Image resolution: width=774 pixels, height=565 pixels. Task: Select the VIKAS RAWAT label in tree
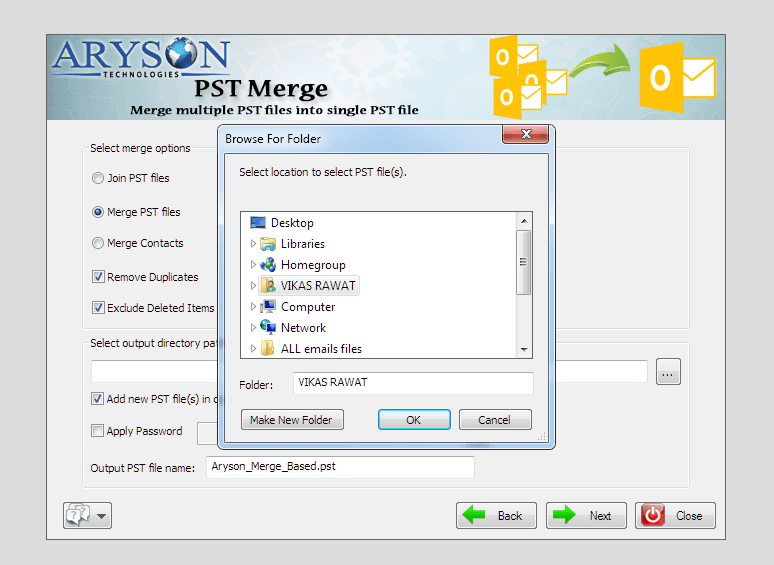coord(318,286)
